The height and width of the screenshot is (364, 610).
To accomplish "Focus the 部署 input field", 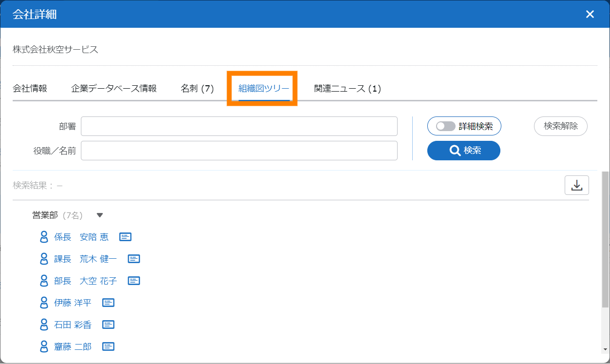I will pos(239,126).
